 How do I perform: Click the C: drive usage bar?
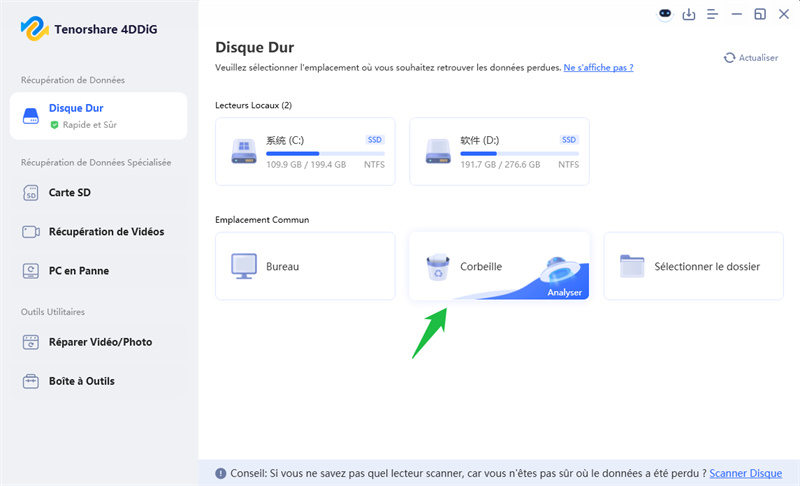click(x=325, y=154)
